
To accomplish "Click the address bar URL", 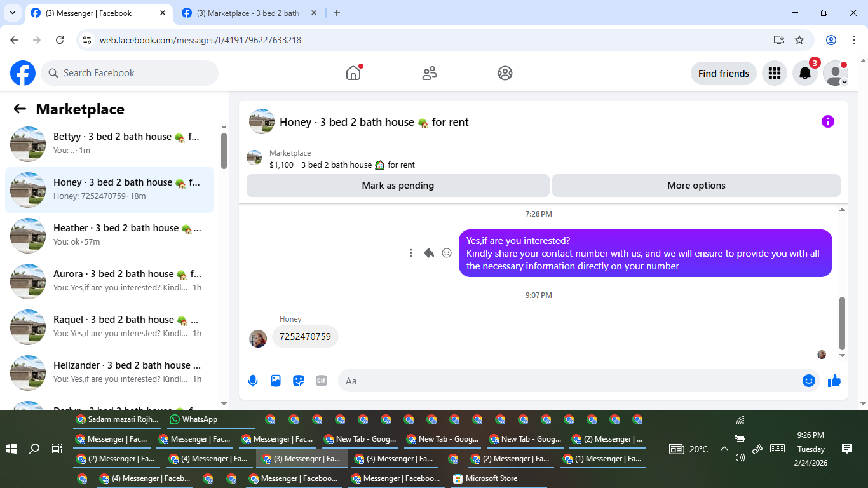I will click(x=200, y=40).
